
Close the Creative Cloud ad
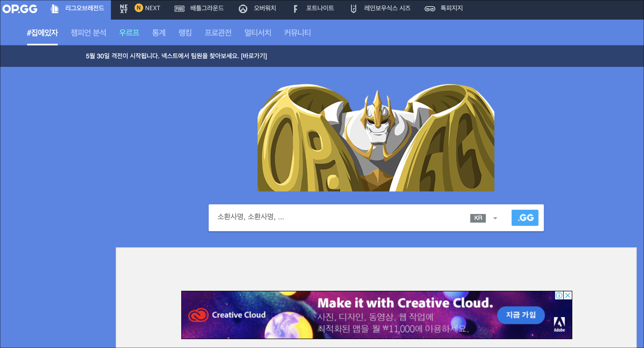[x=568, y=295]
